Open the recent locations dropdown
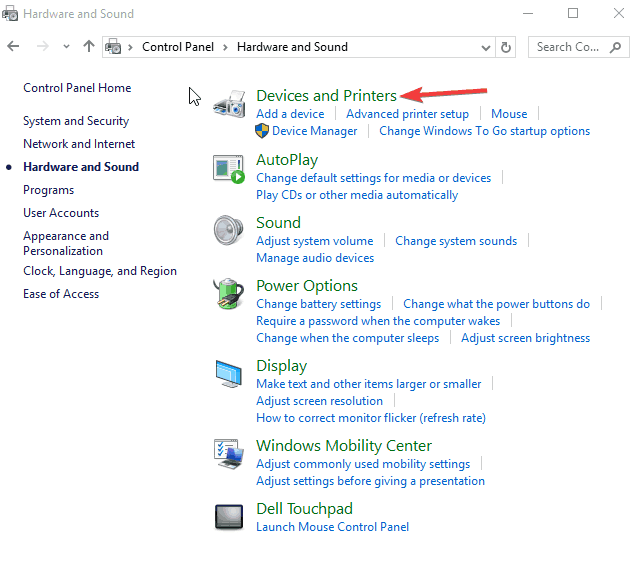The image size is (637, 565). (x=66, y=47)
